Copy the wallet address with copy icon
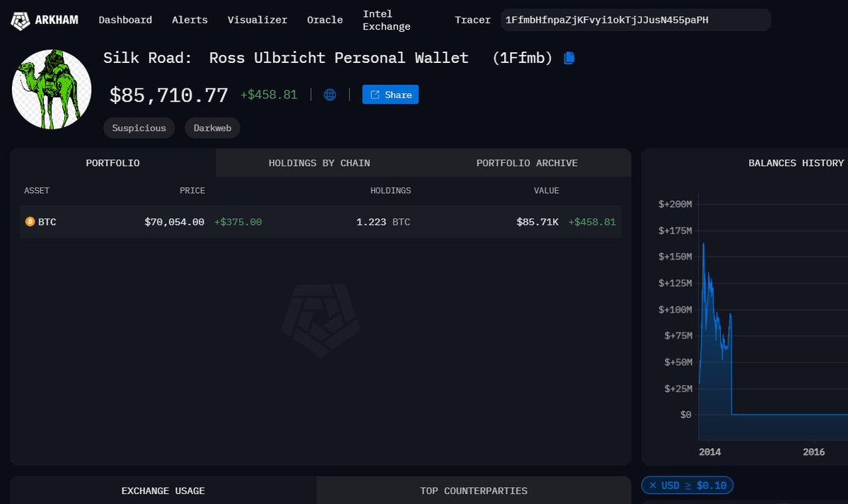The width and height of the screenshot is (848, 504). 569,58
